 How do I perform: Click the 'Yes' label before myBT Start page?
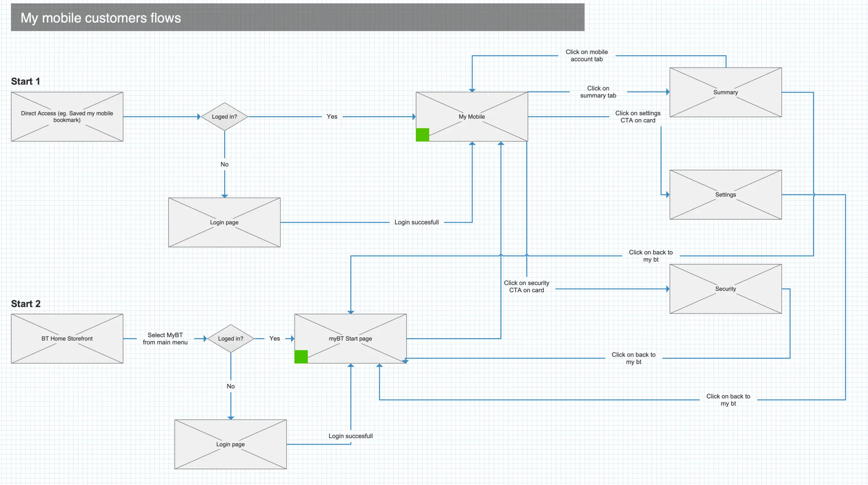coord(275,338)
